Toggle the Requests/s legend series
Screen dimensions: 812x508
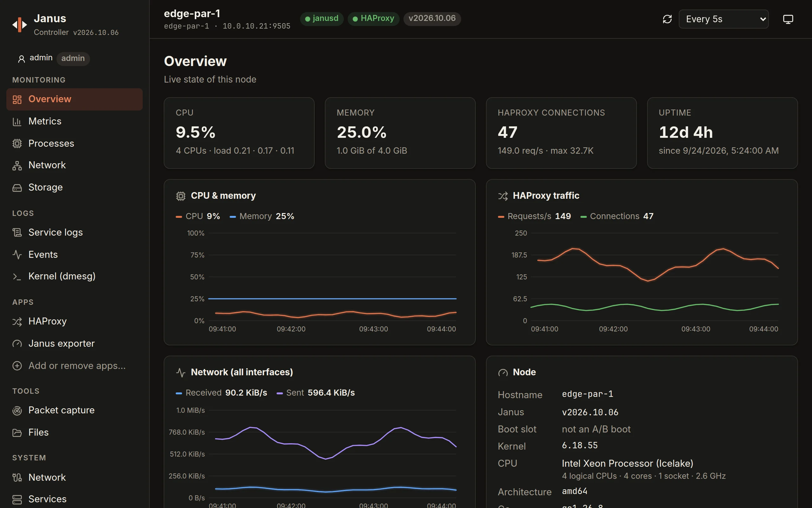click(x=534, y=216)
